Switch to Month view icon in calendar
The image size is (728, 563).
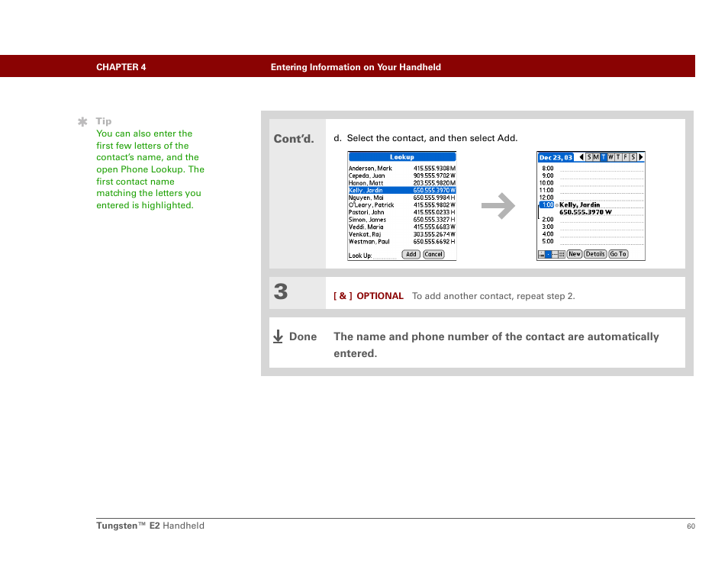click(562, 254)
